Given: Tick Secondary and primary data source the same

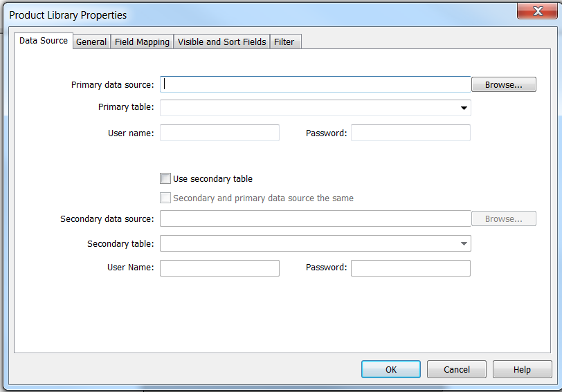Looking at the screenshot, I should click(165, 198).
